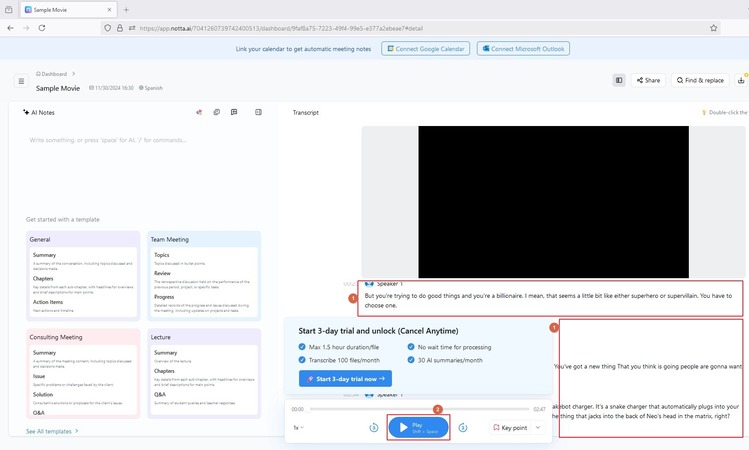Click the browser forward arrow
This screenshot has height=450, width=749.
tap(26, 28)
